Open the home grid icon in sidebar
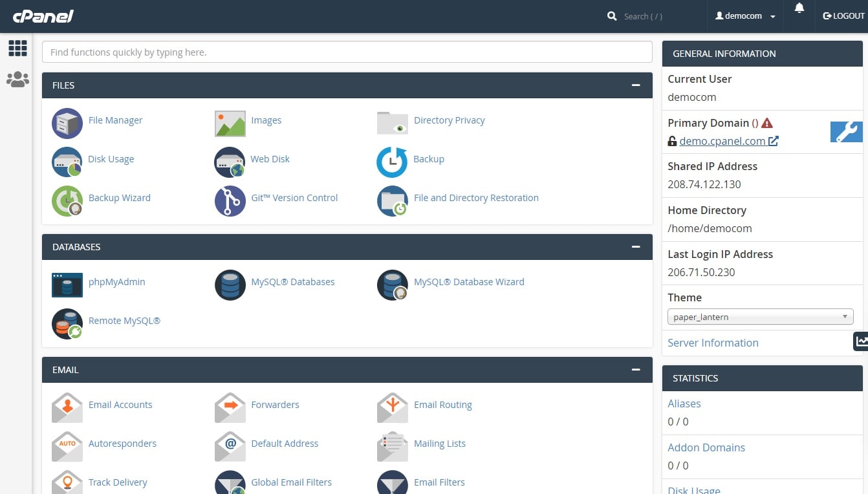 point(17,48)
